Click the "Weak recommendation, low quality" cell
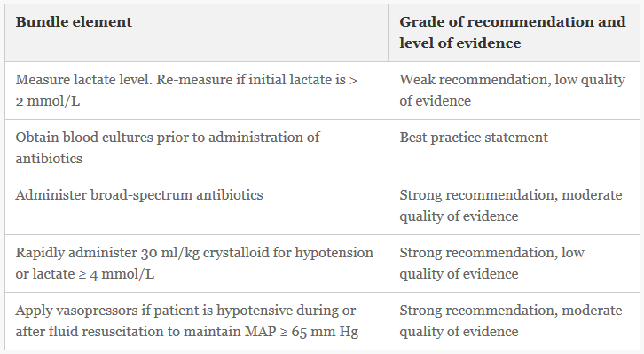The width and height of the screenshot is (644, 354). [x=514, y=90]
